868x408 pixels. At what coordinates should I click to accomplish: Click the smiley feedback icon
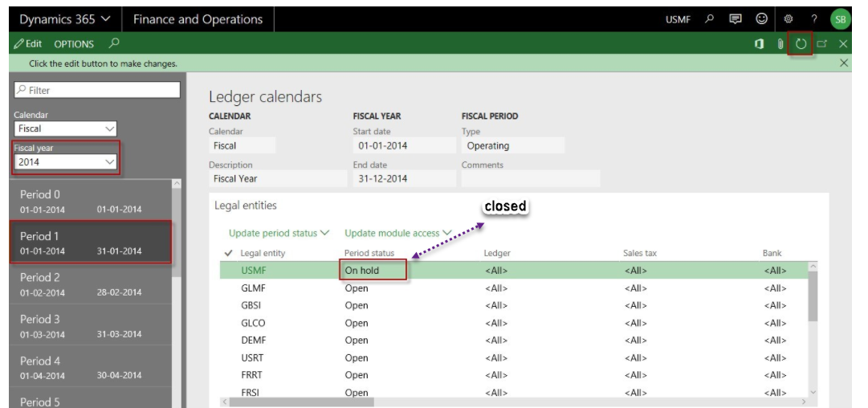click(762, 18)
